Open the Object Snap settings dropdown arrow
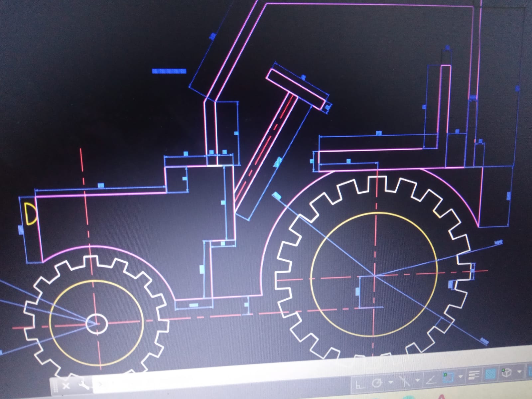This screenshot has height=399, width=532. tap(461, 377)
